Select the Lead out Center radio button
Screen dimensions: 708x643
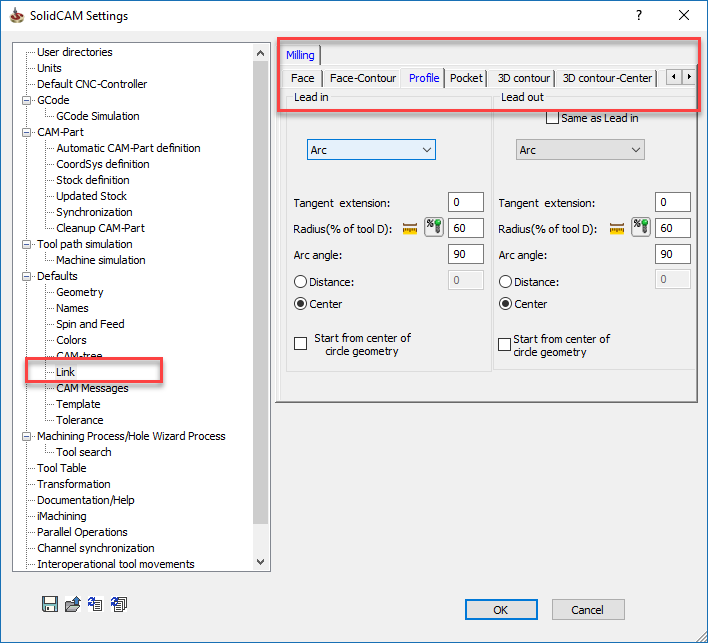[505, 304]
